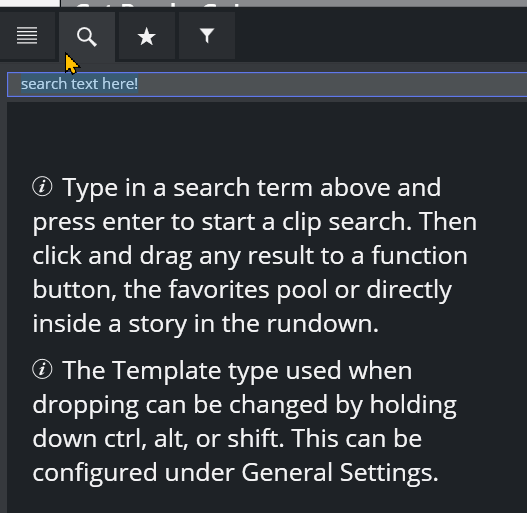This screenshot has width=527, height=513.
Task: Click the empty tab strip right of the filter tab
Action: [x=381, y=36]
